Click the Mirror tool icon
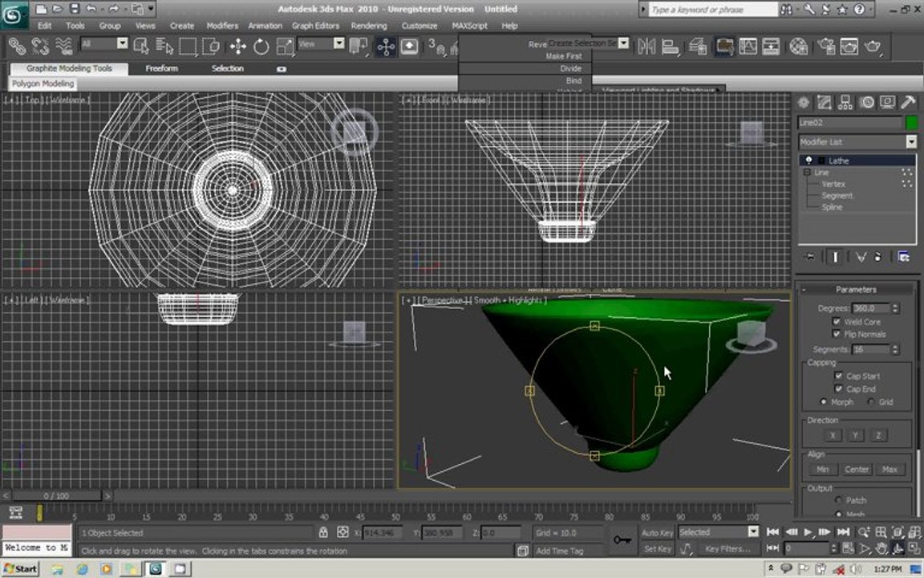Viewport: 924px width, 578px height. pos(646,46)
